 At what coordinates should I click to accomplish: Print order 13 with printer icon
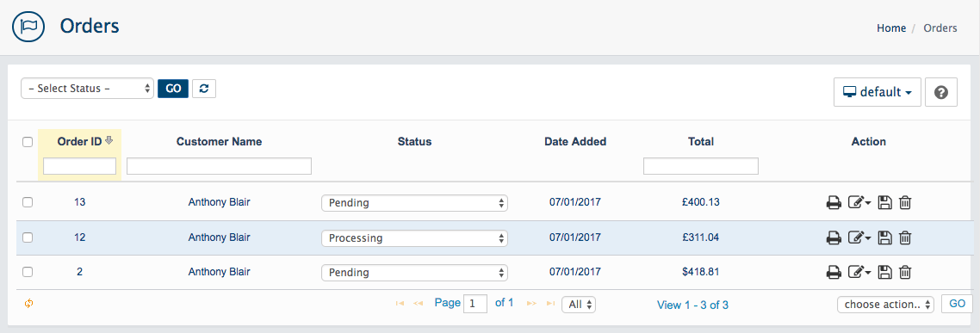pos(833,202)
